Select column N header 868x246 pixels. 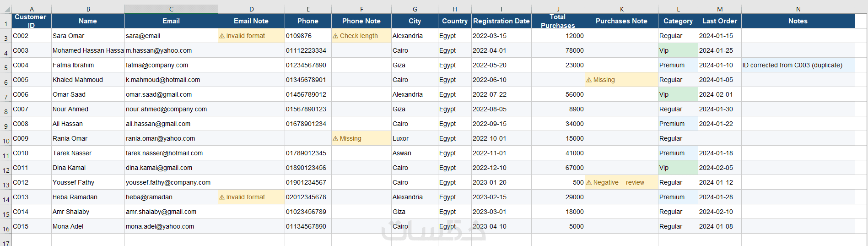pyautogui.click(x=798, y=9)
